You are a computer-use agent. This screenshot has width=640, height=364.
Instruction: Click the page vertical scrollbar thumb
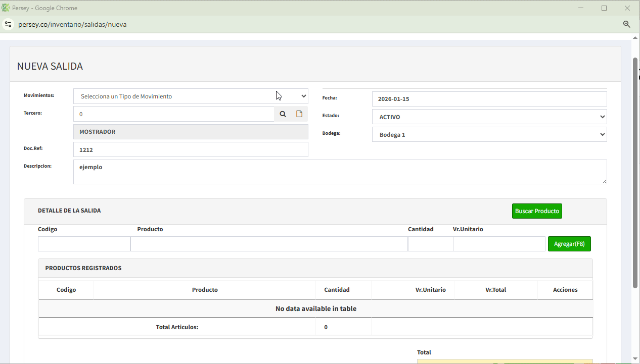click(635, 172)
